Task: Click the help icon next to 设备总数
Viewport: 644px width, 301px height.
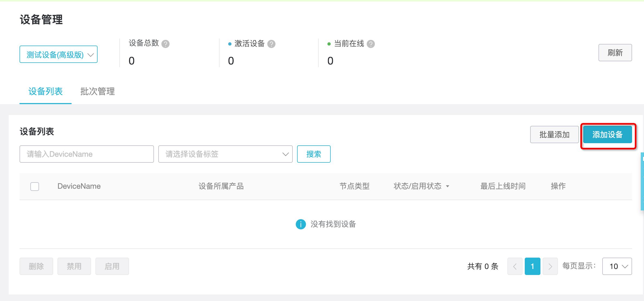Action: 165,44
